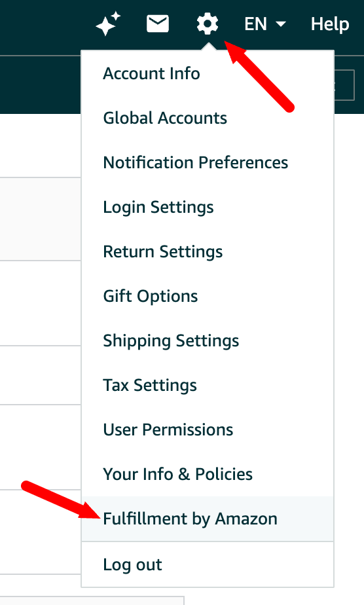Open the EN language selector
Viewport: 364px width, 605px height.
point(265,24)
